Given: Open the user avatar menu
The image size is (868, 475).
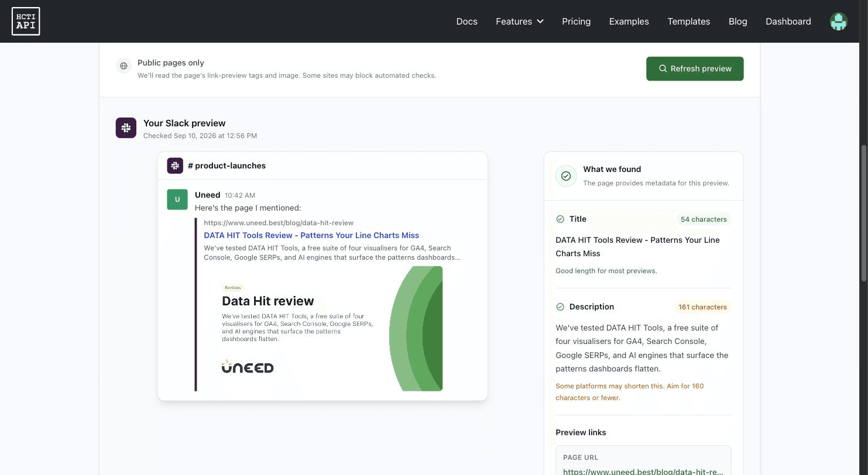Looking at the screenshot, I should coord(838,22).
